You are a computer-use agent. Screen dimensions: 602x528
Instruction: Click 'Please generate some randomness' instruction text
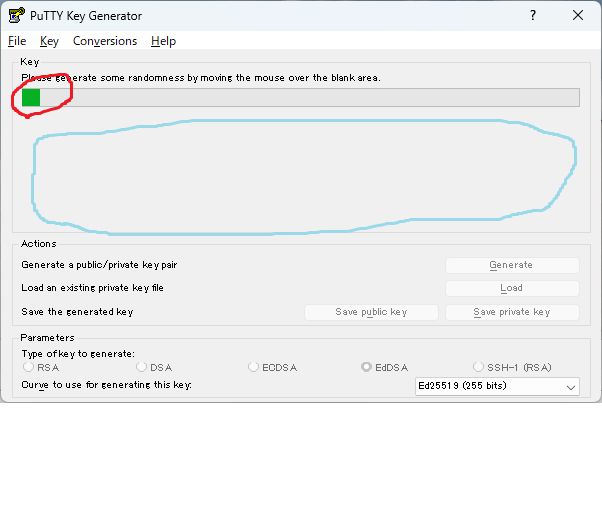[x=201, y=78]
